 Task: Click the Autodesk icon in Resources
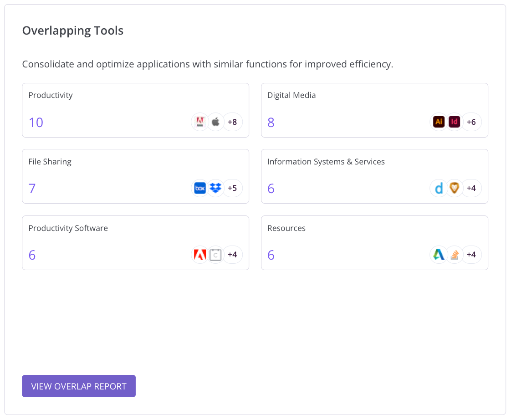(439, 255)
